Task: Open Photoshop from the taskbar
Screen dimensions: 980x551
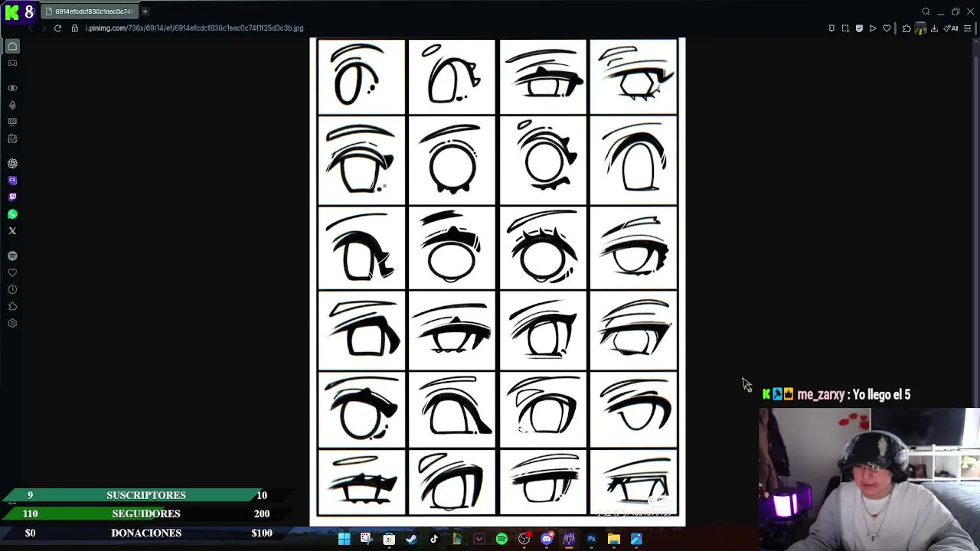Action: click(x=591, y=539)
